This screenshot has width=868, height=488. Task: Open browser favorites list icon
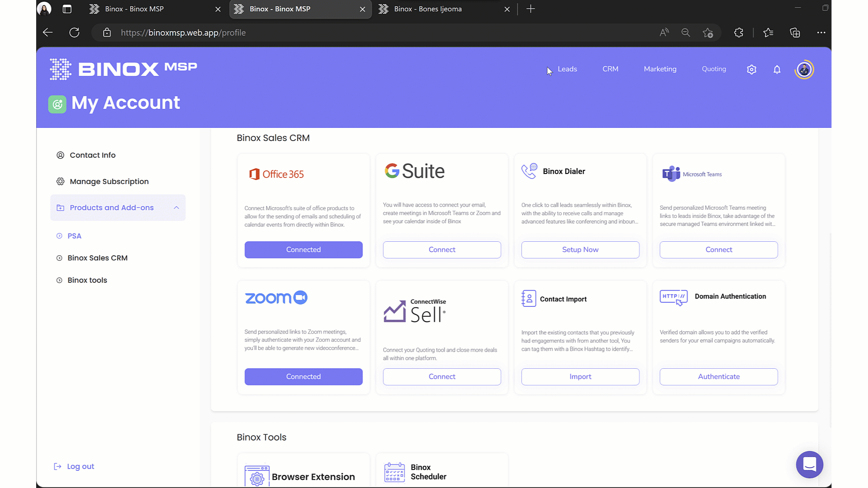pos(768,33)
